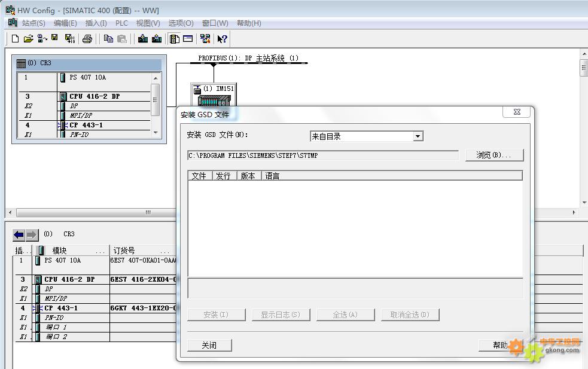Click the 关闭 button in GSD dialog
Image resolution: width=588 pixels, height=369 pixels.
209,345
